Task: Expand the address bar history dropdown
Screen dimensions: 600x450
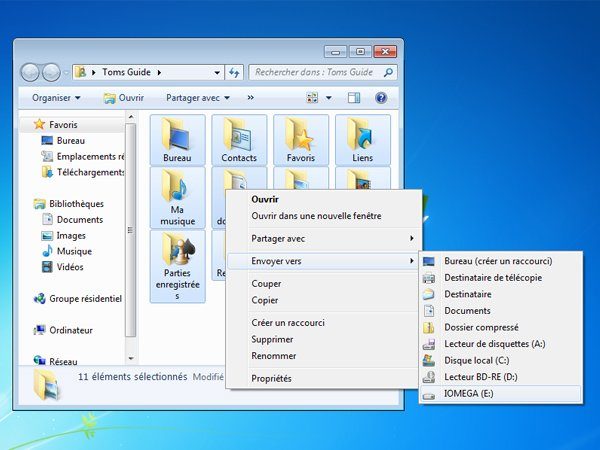Action: 217,72
